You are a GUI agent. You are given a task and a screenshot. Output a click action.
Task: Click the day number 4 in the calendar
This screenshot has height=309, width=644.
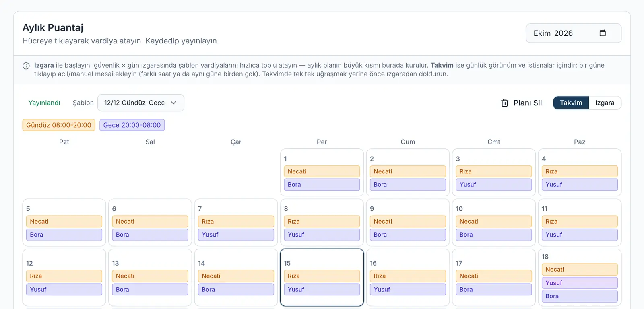pos(544,159)
